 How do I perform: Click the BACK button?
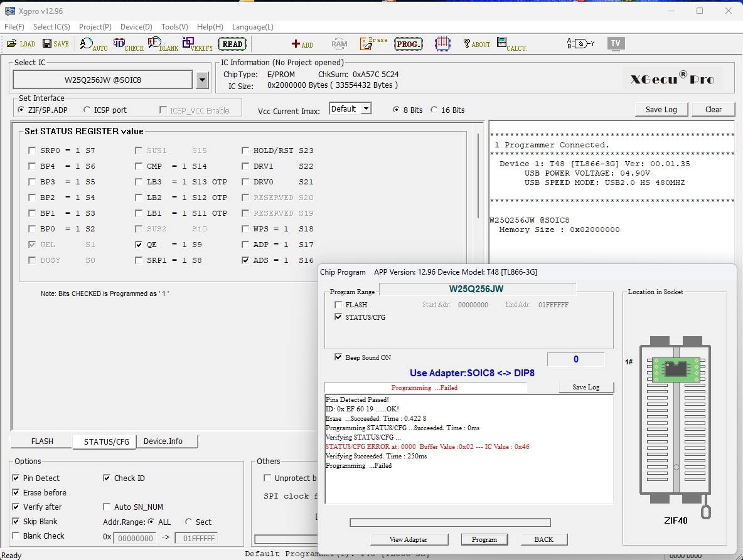[543, 539]
